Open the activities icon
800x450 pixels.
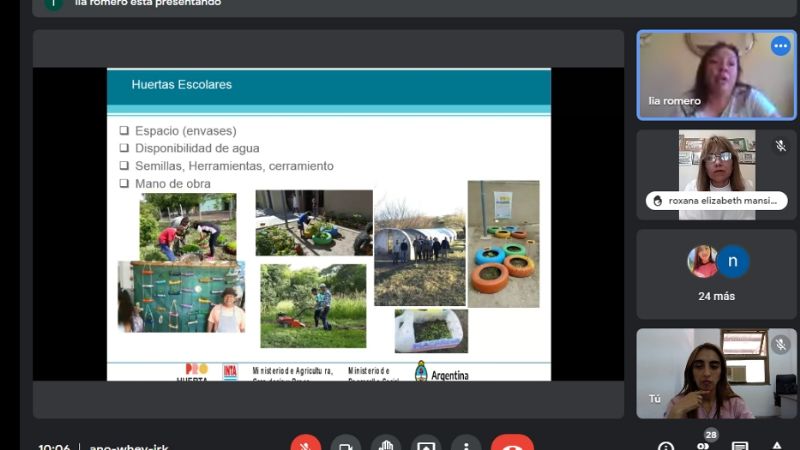click(777, 446)
